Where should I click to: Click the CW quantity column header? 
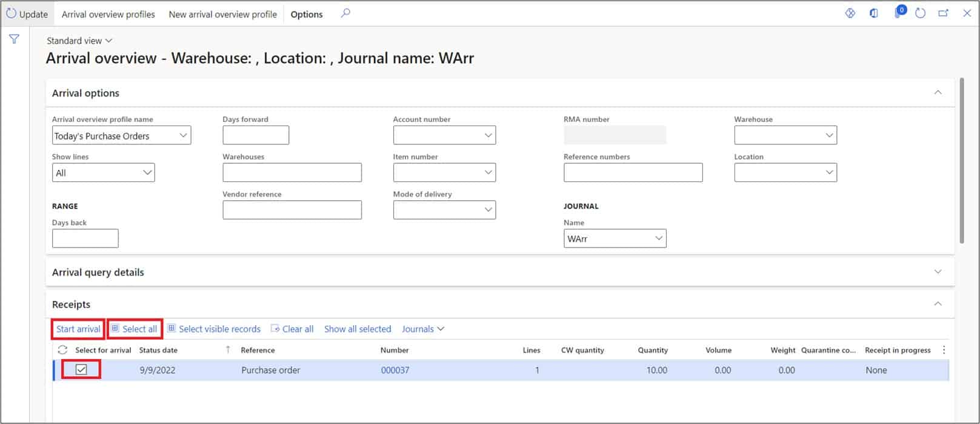pyautogui.click(x=582, y=350)
